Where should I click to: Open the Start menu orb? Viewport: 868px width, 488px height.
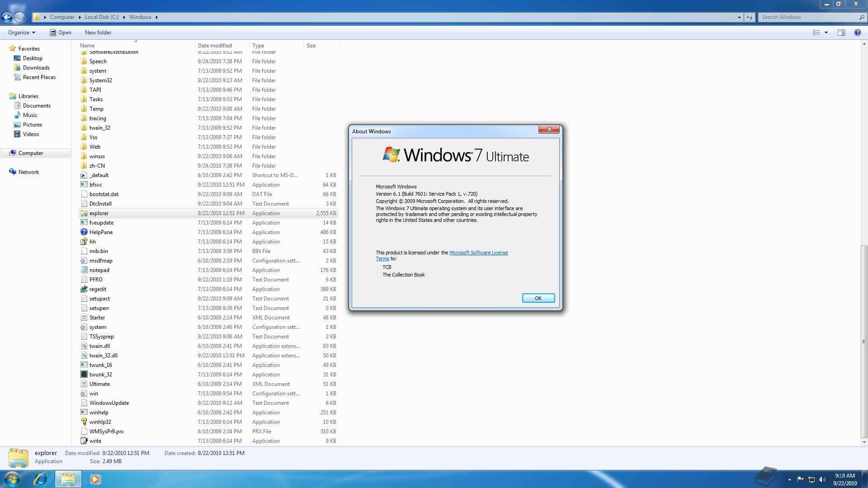coord(12,479)
